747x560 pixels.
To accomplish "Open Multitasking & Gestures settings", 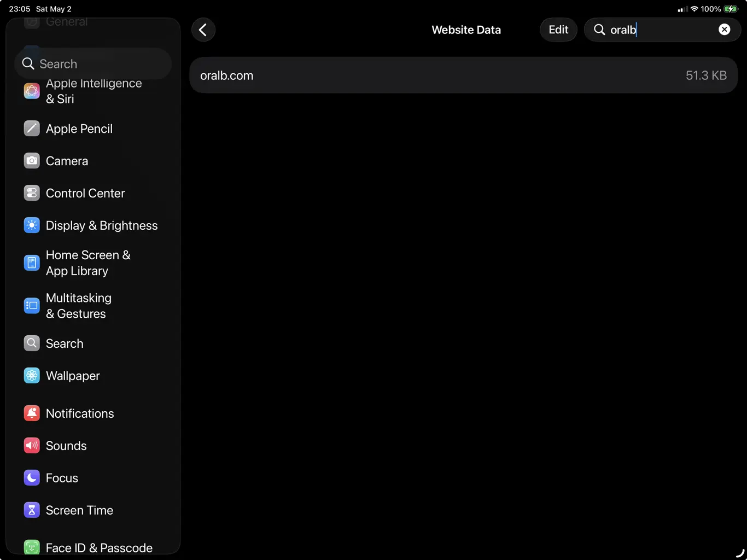I will 94,306.
